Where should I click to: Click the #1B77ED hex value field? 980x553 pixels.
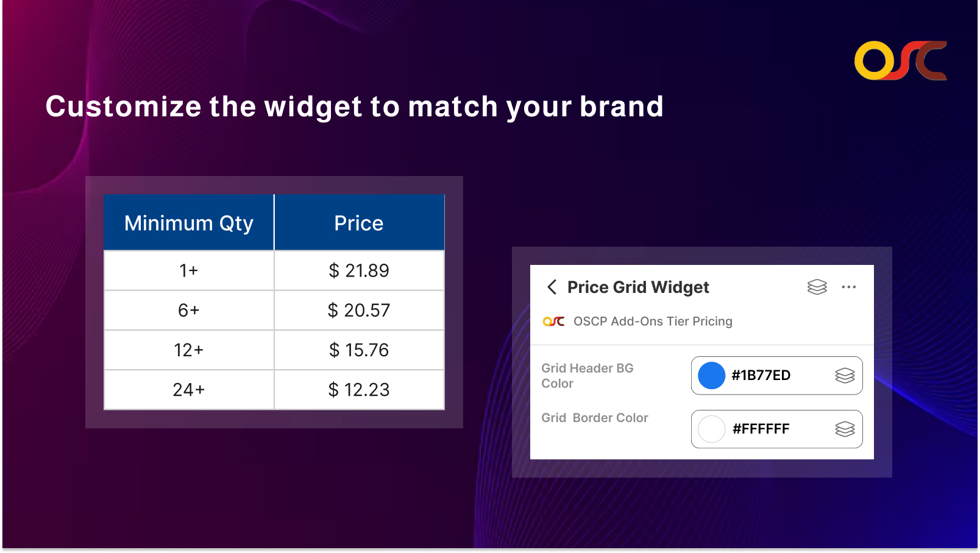[x=761, y=376]
